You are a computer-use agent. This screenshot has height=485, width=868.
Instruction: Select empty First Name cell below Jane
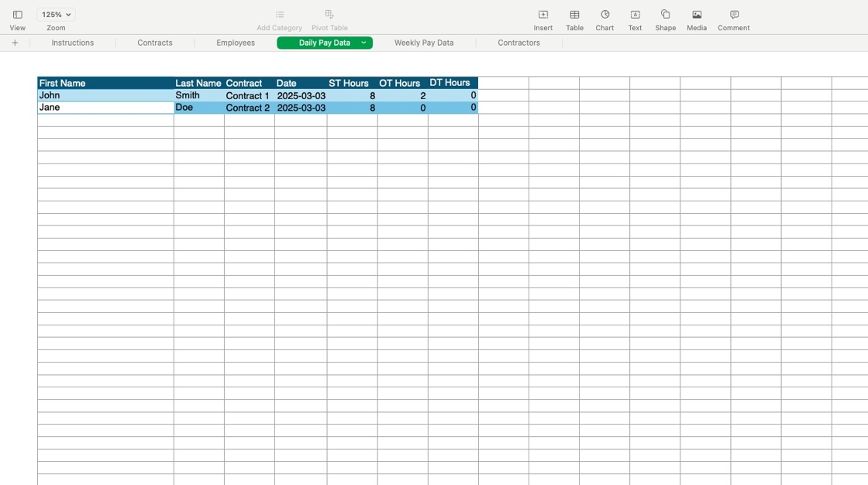tap(105, 120)
